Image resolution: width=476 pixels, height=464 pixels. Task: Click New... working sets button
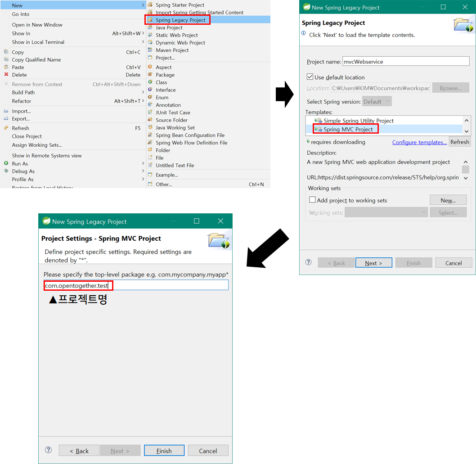(448, 200)
